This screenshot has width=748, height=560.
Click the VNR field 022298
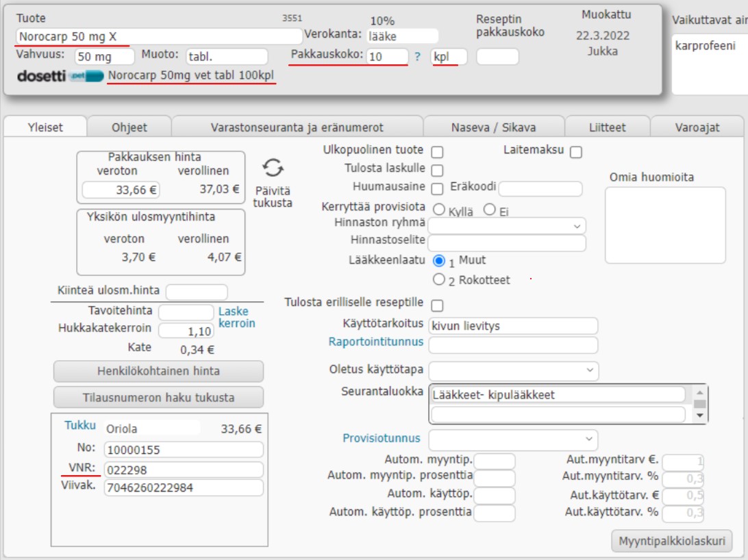click(x=184, y=470)
